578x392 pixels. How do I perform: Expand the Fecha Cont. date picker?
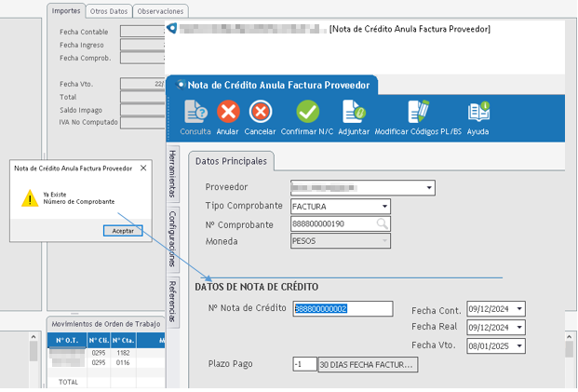pyautogui.click(x=519, y=309)
